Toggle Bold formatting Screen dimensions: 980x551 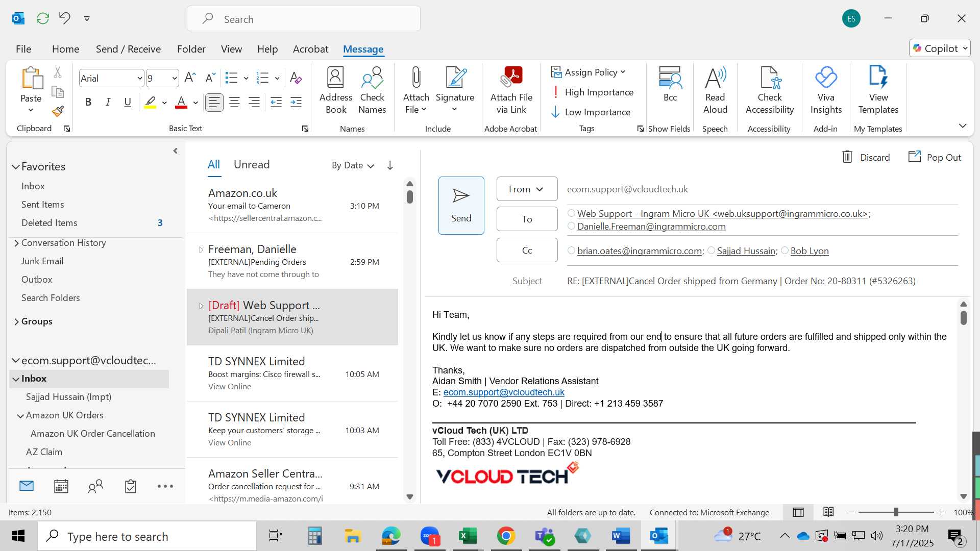[x=88, y=103]
